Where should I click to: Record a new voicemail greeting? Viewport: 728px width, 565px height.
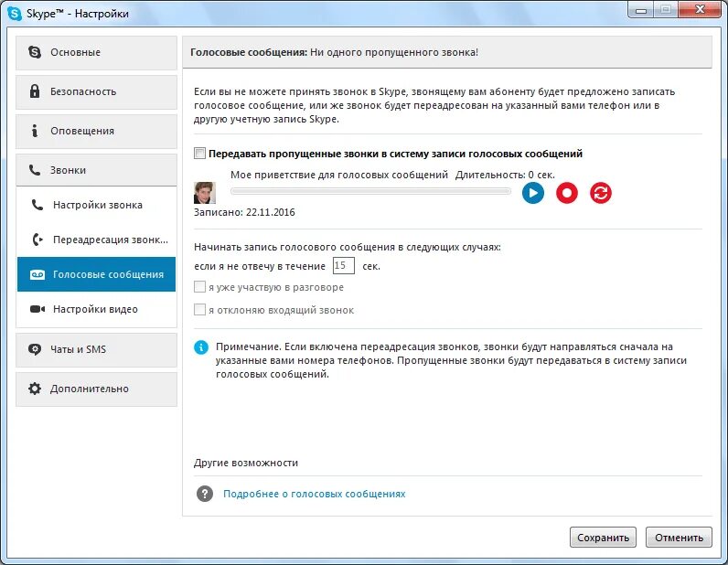[x=567, y=193]
